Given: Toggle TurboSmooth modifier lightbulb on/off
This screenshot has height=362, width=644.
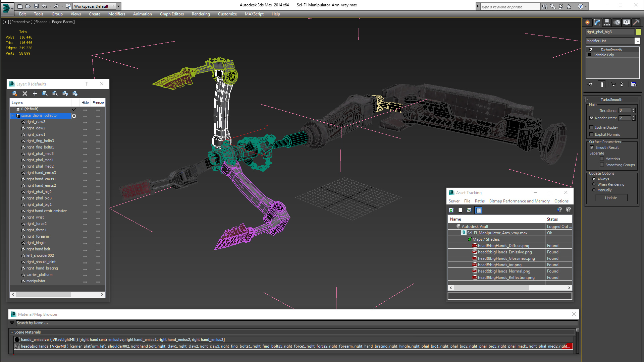Looking at the screenshot, I should tap(591, 49).
